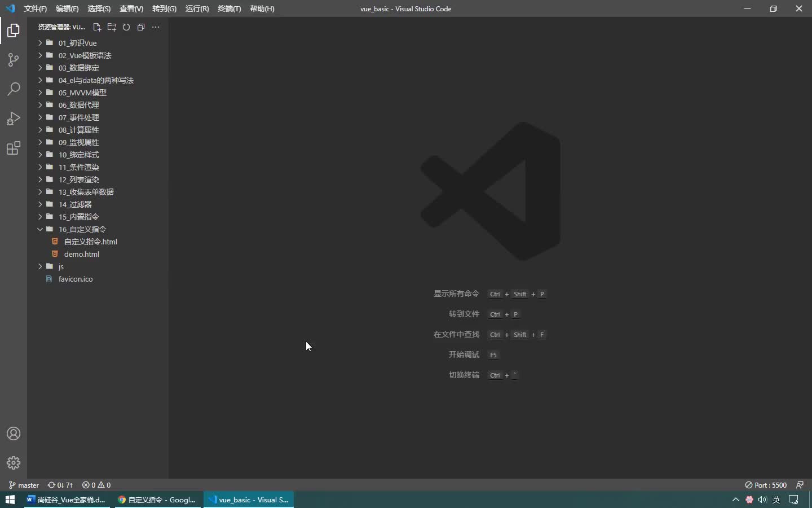Click the master branch indicator
Screen dimensions: 812x508
point(24,485)
